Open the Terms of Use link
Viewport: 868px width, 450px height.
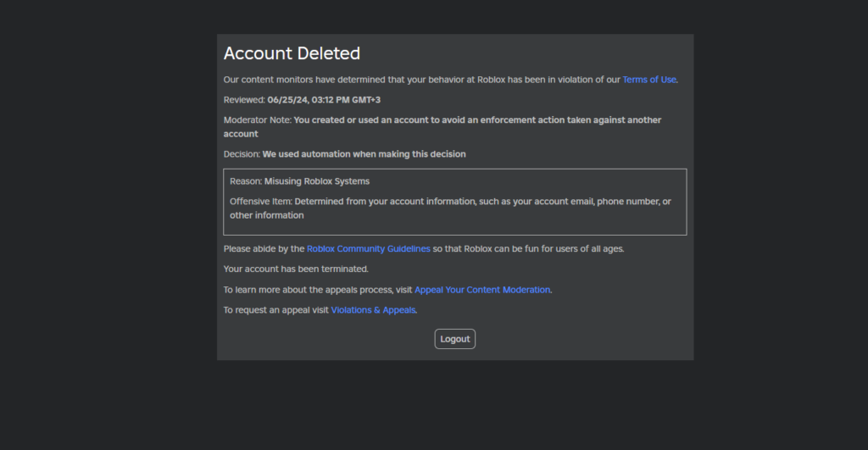click(x=649, y=80)
